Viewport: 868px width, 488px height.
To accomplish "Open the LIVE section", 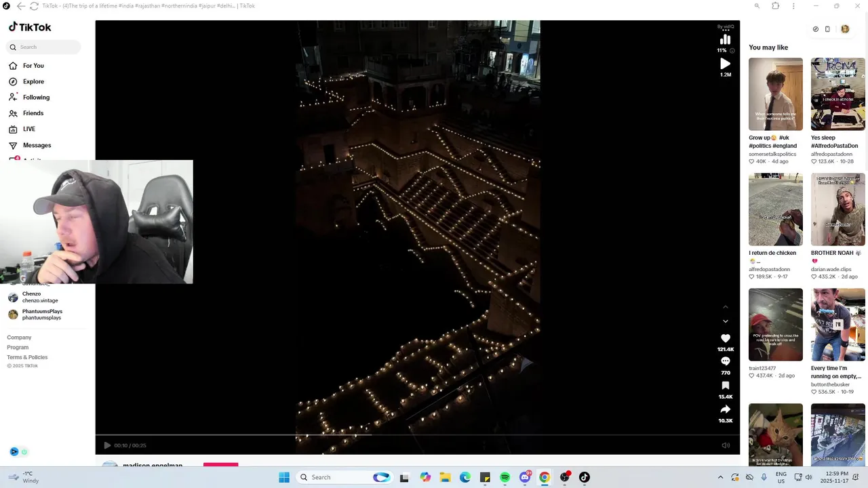I will coord(23,129).
